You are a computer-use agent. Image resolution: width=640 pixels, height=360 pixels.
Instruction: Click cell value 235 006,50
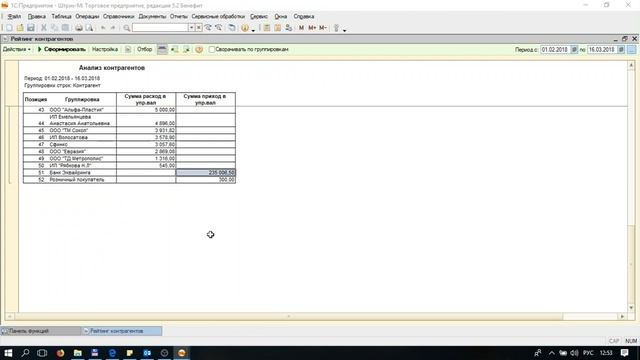click(x=205, y=173)
